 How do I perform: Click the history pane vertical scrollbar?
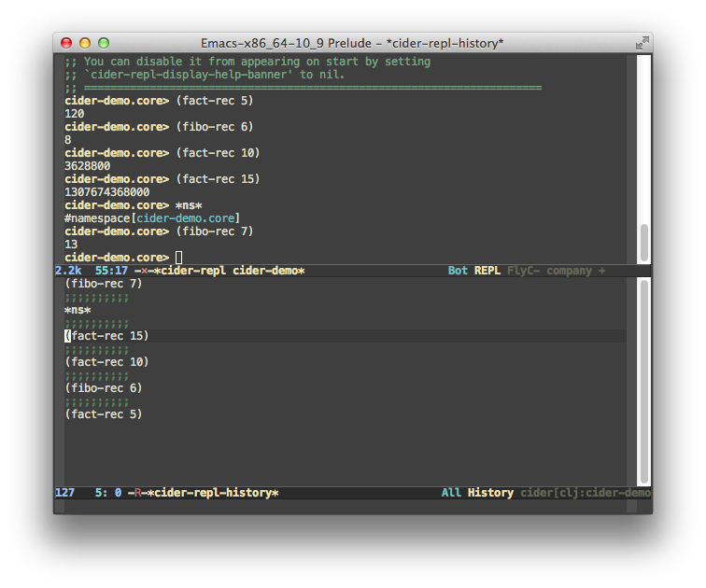tap(643, 381)
